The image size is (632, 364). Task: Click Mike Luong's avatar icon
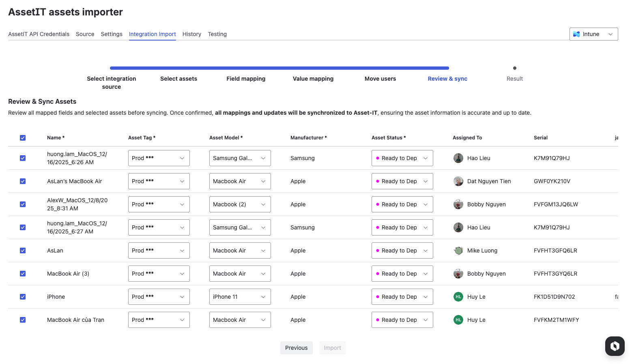(x=458, y=251)
